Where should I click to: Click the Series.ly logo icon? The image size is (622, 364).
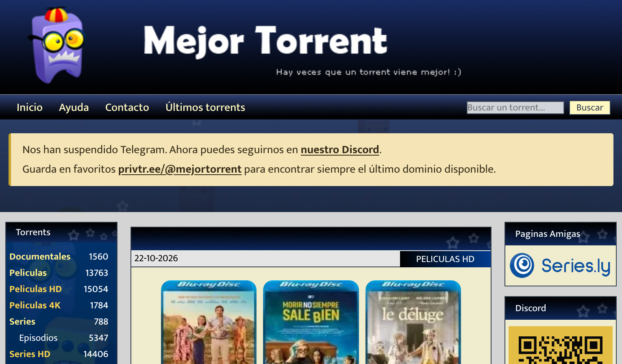click(x=560, y=266)
